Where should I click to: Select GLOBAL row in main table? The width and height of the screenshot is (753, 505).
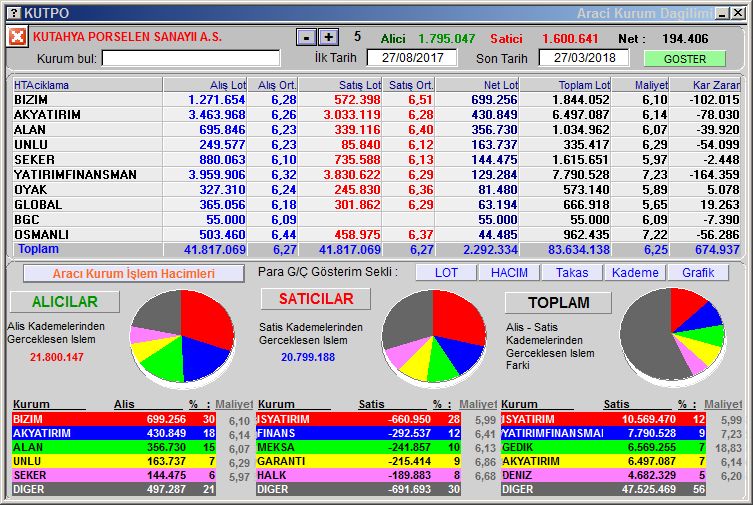pyautogui.click(x=376, y=204)
